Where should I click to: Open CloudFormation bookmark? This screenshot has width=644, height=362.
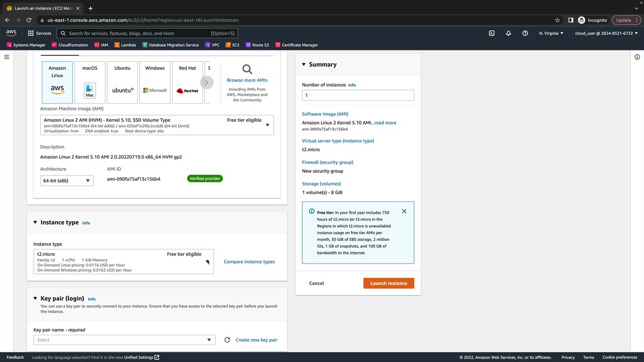click(x=70, y=45)
